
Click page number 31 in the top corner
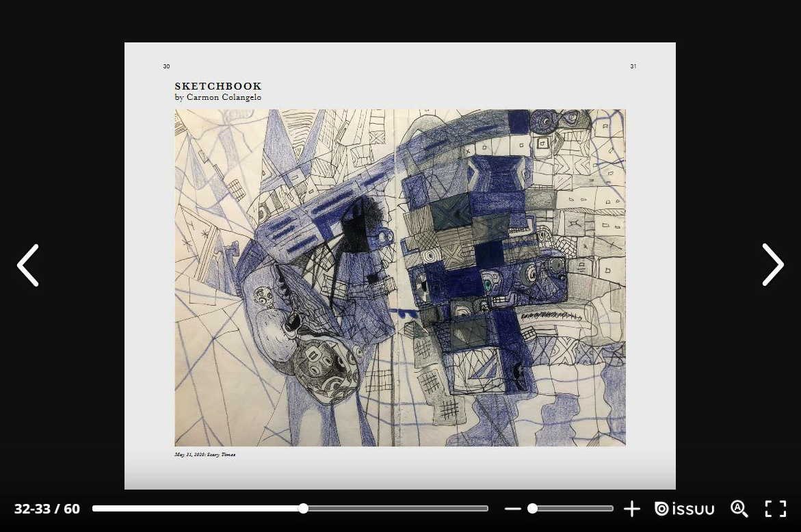[x=633, y=66]
